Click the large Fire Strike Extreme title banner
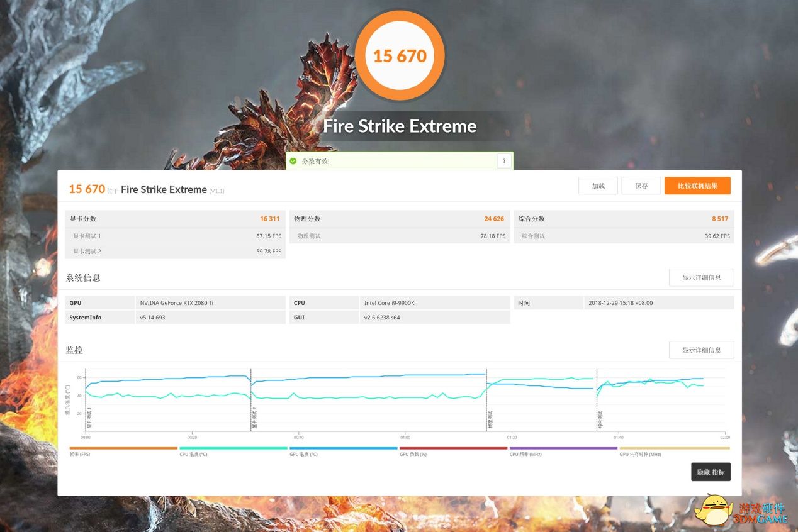798x532 pixels. pyautogui.click(x=400, y=126)
